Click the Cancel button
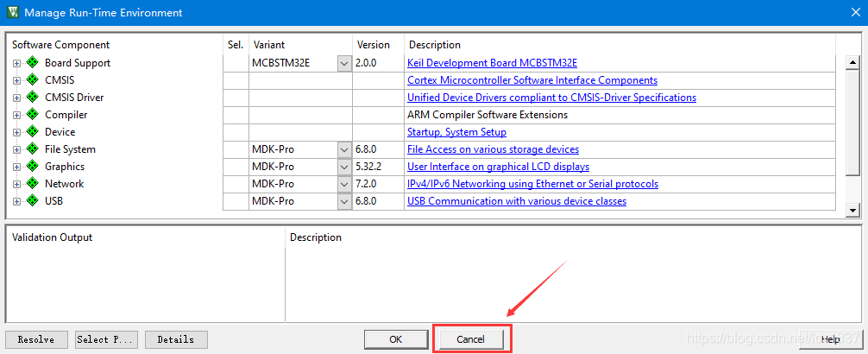 tap(470, 339)
